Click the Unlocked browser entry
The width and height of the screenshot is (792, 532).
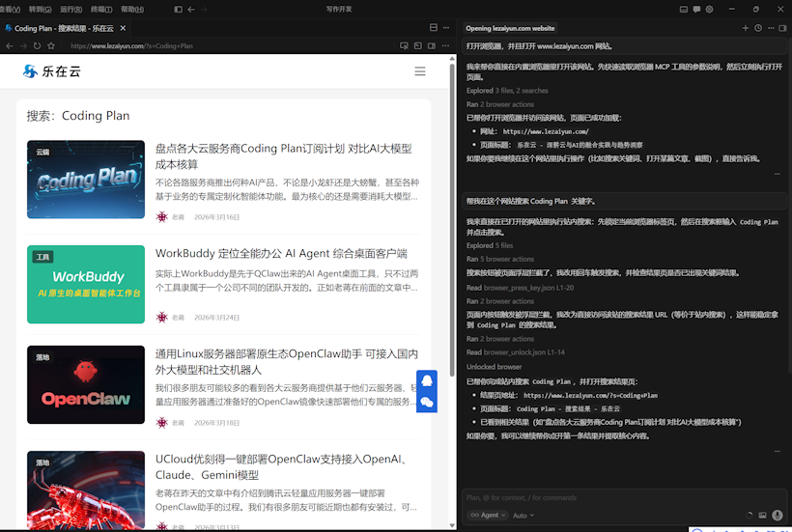click(494, 367)
